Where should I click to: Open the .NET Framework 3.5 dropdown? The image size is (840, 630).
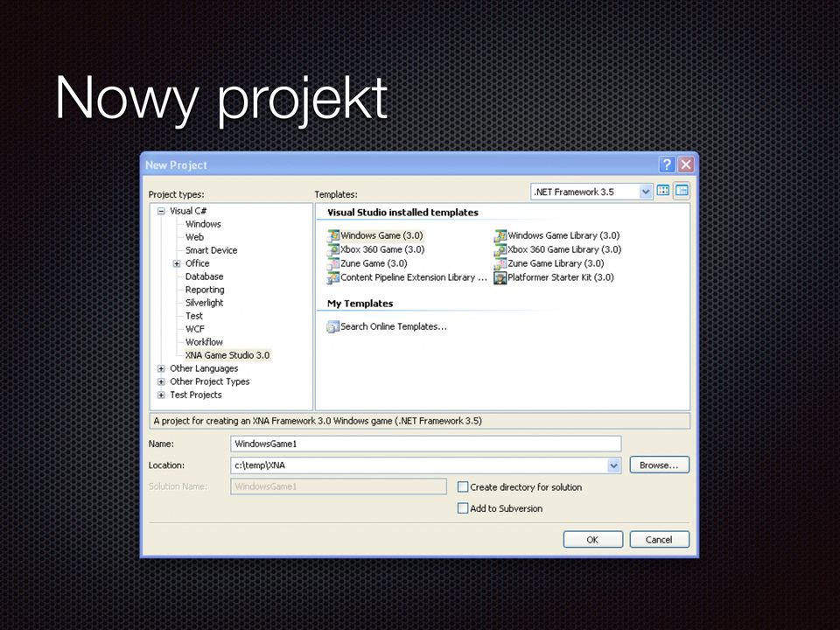(646, 192)
